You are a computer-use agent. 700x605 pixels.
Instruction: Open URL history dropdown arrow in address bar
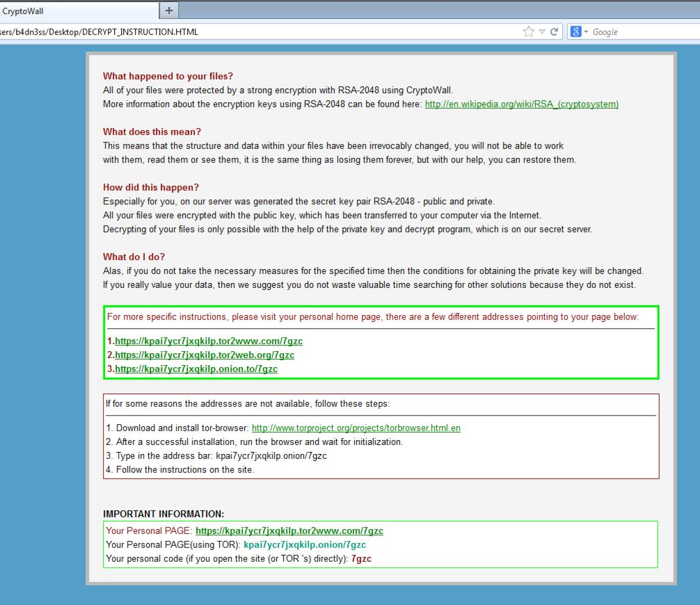pos(542,32)
